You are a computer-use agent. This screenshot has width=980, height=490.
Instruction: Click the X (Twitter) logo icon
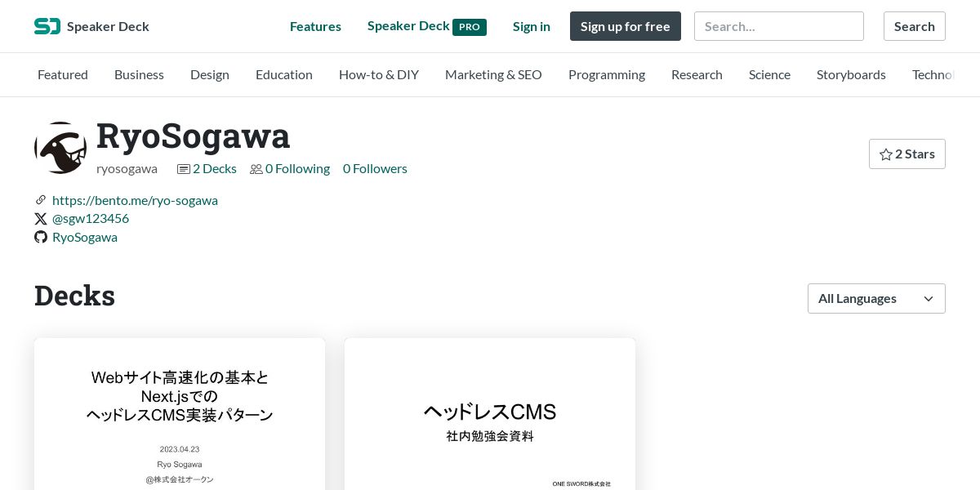coord(40,219)
